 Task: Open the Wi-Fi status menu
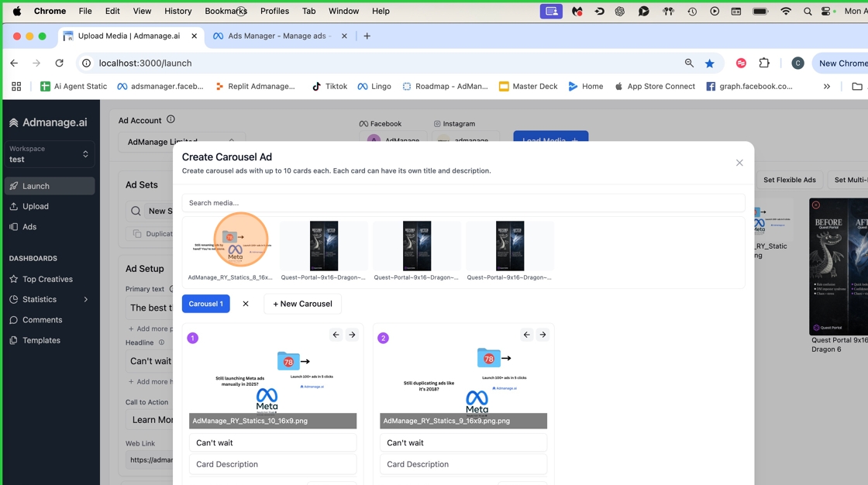click(786, 11)
